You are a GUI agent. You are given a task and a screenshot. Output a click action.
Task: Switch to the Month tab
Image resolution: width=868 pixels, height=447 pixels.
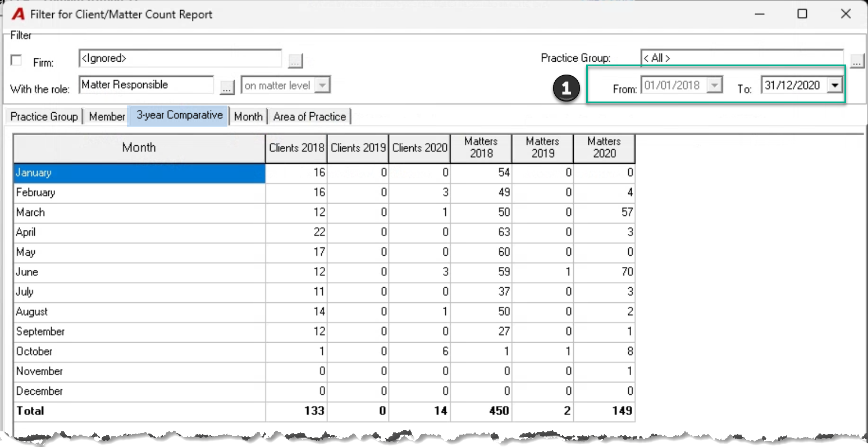248,117
